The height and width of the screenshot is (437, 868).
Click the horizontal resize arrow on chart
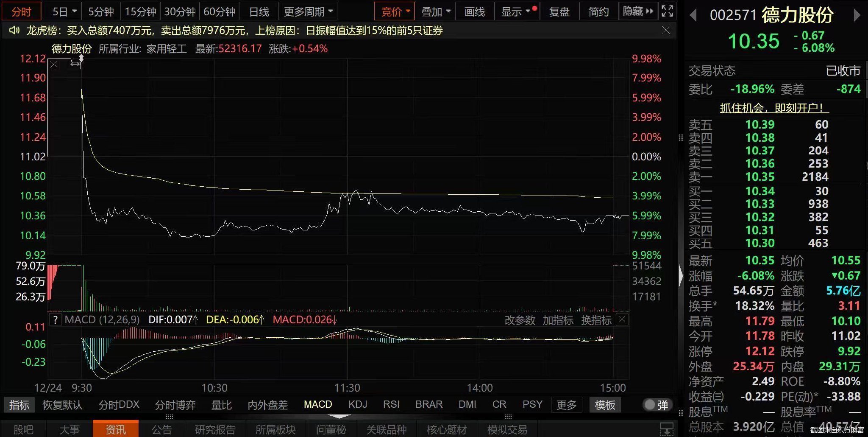click(75, 64)
